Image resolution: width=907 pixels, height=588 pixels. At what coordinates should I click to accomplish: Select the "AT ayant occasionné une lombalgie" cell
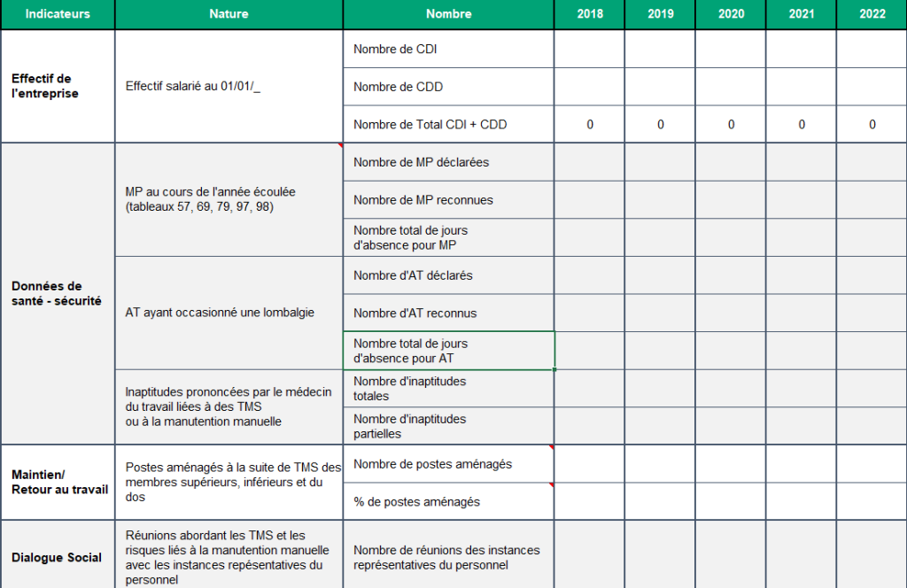[229, 313]
